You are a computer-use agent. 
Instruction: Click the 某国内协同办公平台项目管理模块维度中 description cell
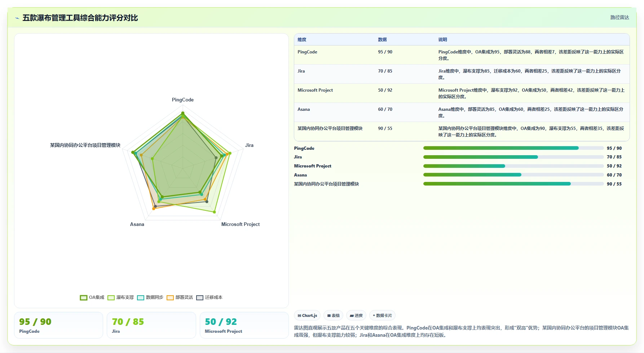[532, 131]
